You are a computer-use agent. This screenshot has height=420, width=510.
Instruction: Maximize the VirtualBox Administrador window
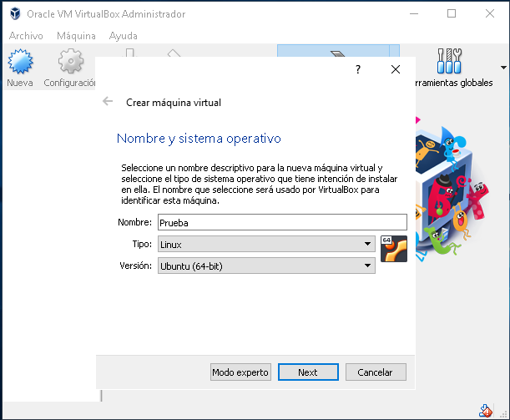pos(452,13)
